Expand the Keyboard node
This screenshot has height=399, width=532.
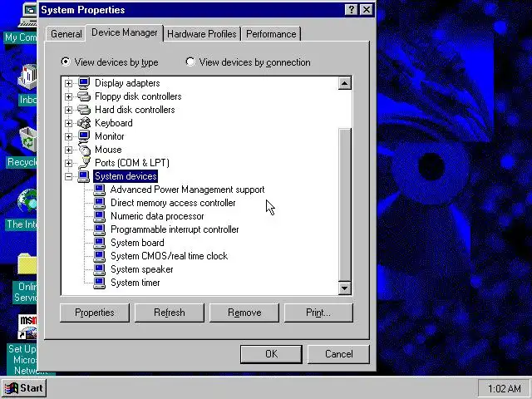coord(68,123)
